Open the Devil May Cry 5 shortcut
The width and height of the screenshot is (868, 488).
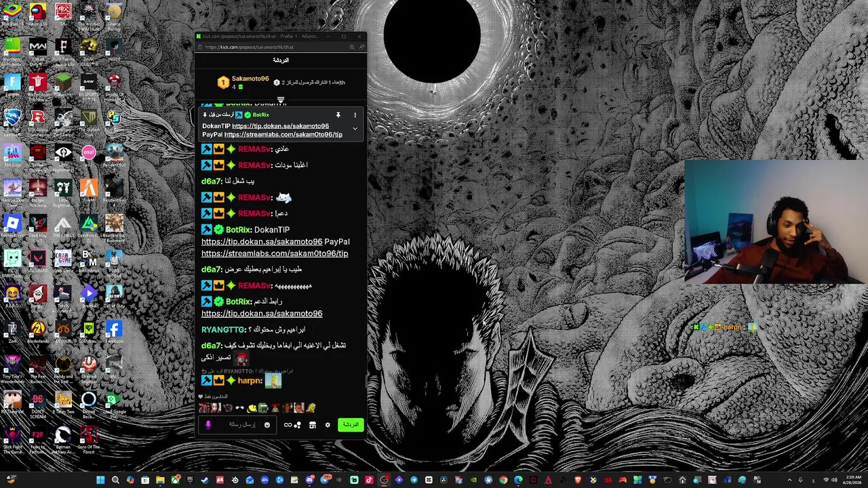38,224
